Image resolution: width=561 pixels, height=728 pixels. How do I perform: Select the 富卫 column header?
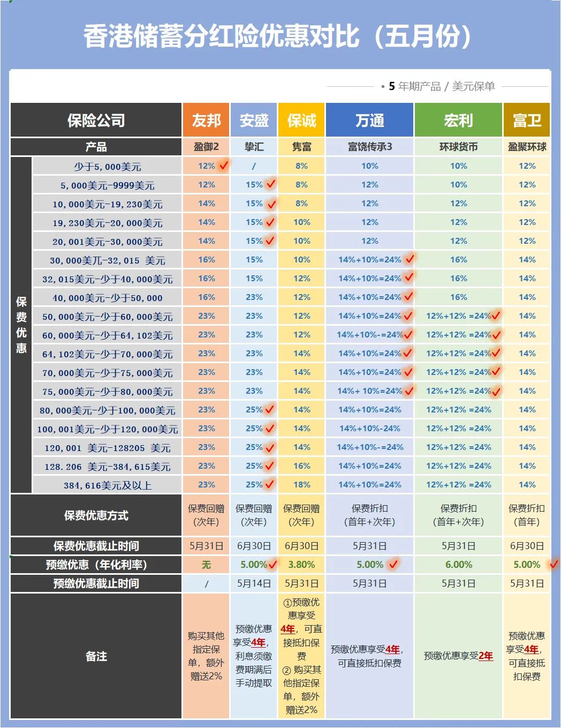pos(527,120)
